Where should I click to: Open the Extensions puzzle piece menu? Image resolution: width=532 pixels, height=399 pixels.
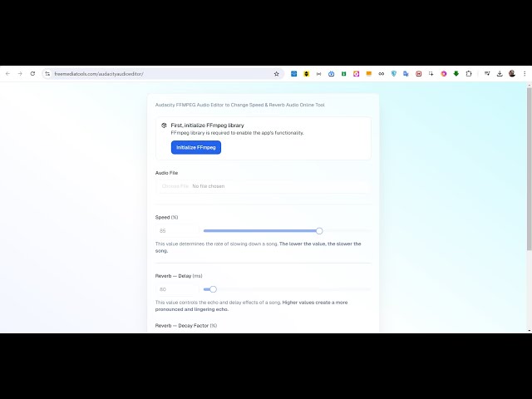(469, 73)
